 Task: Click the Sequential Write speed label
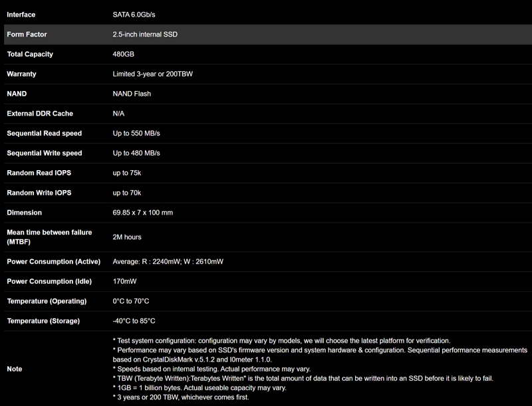(x=45, y=153)
